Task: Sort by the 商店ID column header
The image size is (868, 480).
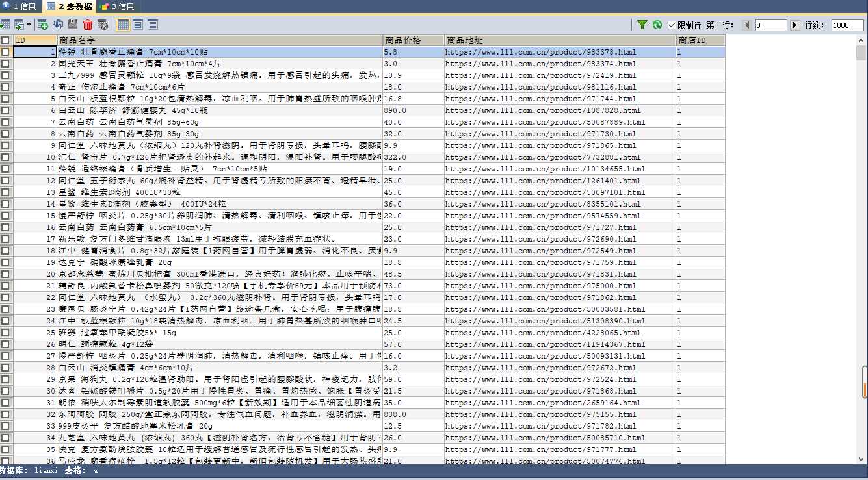Action: (700, 40)
